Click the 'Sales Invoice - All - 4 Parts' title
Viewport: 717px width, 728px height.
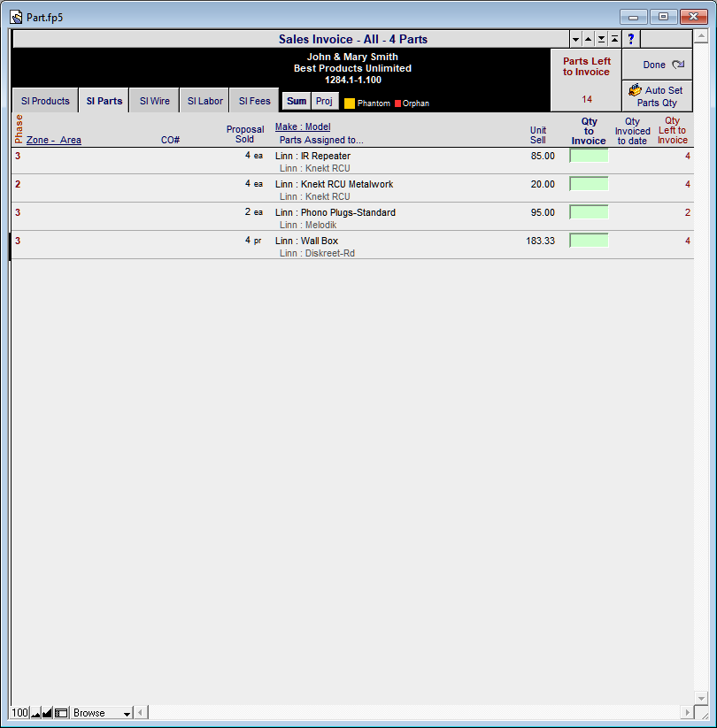(x=353, y=39)
